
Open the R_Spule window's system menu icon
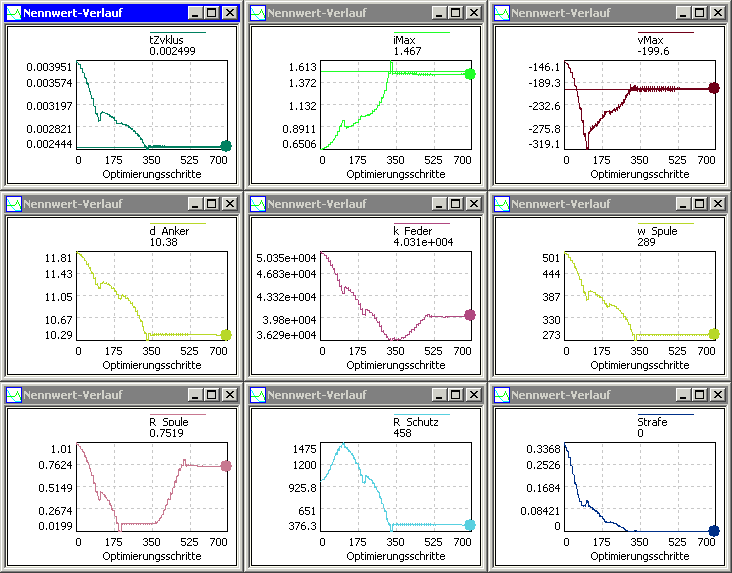[x=15, y=395]
